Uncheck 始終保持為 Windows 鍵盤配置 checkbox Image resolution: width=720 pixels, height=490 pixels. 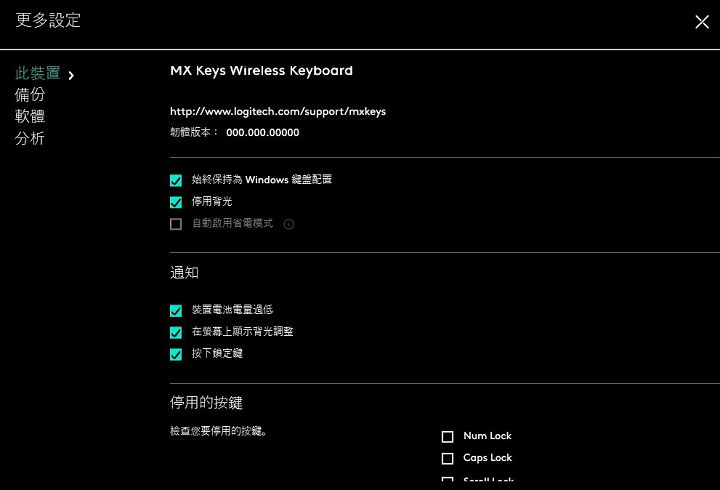pyautogui.click(x=176, y=180)
